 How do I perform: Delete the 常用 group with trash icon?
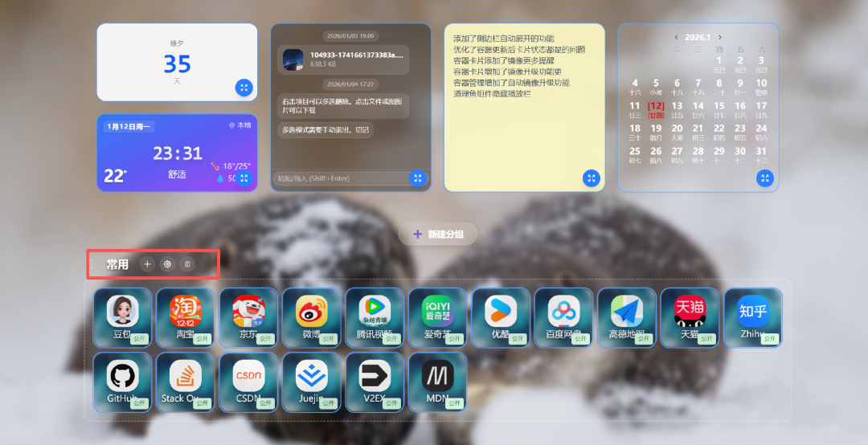pyautogui.click(x=187, y=264)
